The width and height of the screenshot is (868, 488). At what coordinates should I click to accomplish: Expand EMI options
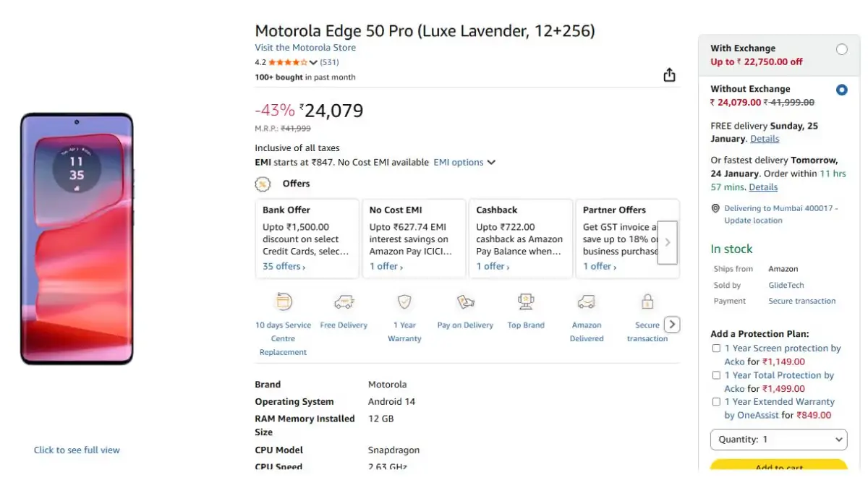point(464,163)
